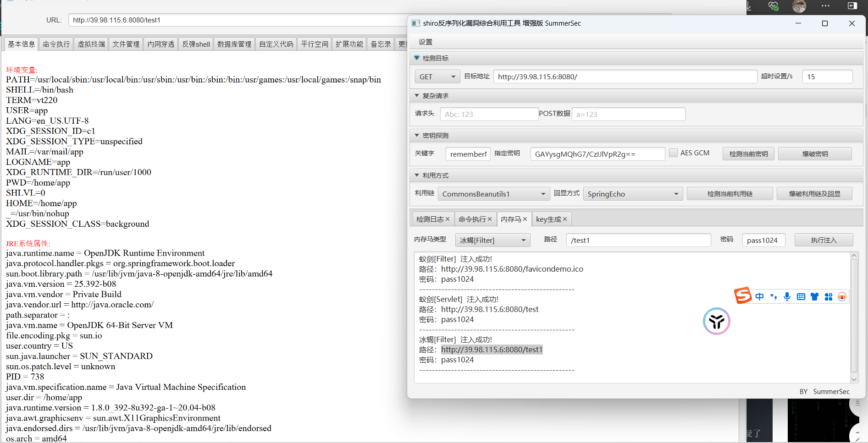The image size is (868, 443).
Task: Click the highlighted http://39.98.115.6:8080/test1 path
Action: coord(492,350)
